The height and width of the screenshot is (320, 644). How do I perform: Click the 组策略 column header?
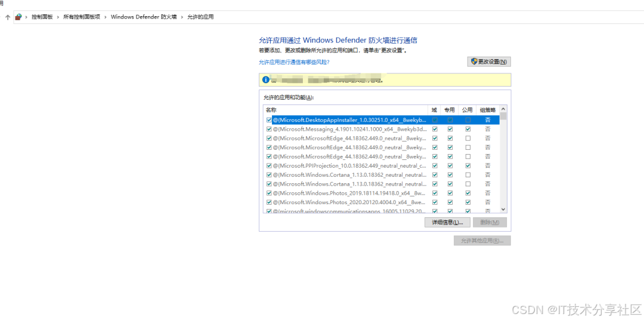click(x=488, y=110)
